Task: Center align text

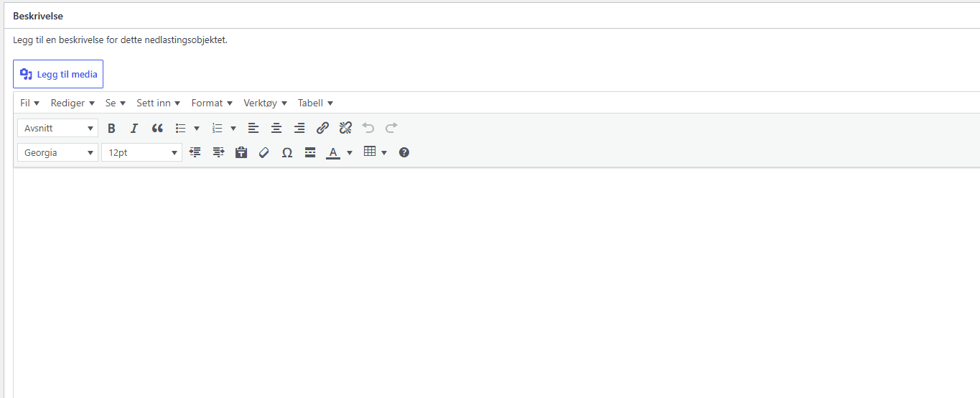Action: [x=276, y=128]
